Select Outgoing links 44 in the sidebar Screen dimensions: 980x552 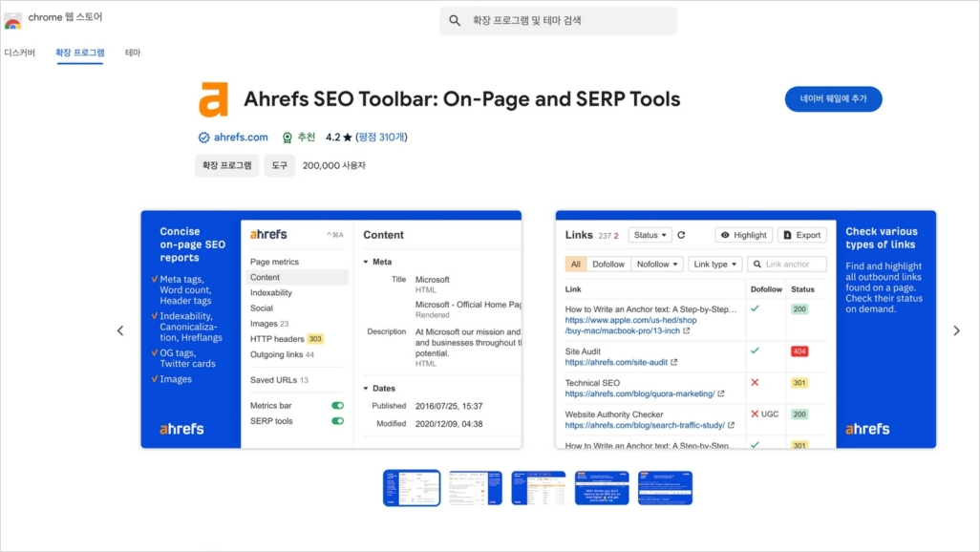(x=282, y=354)
